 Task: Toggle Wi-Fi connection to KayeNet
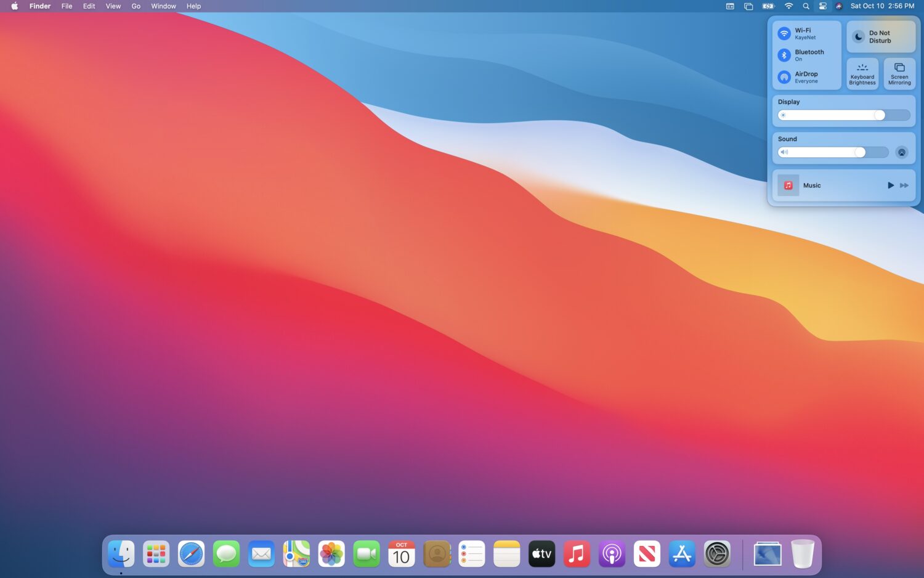(784, 33)
